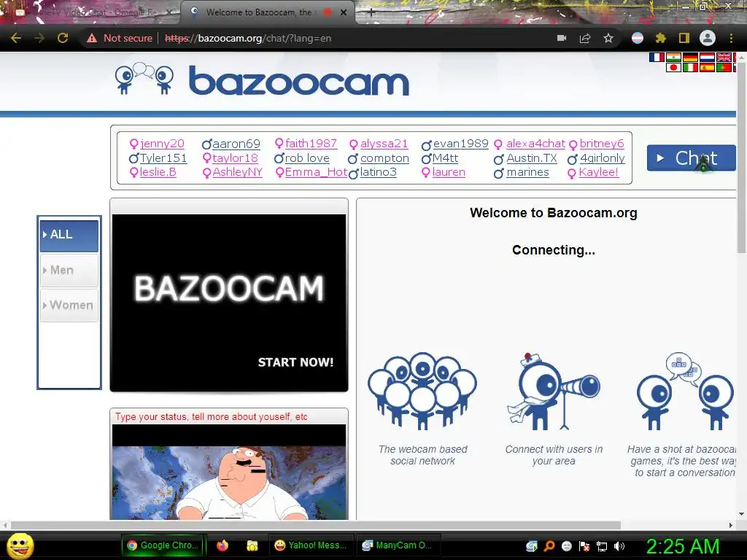Share this page via the share icon
Viewport: 747px width, 560px height.
pos(585,38)
